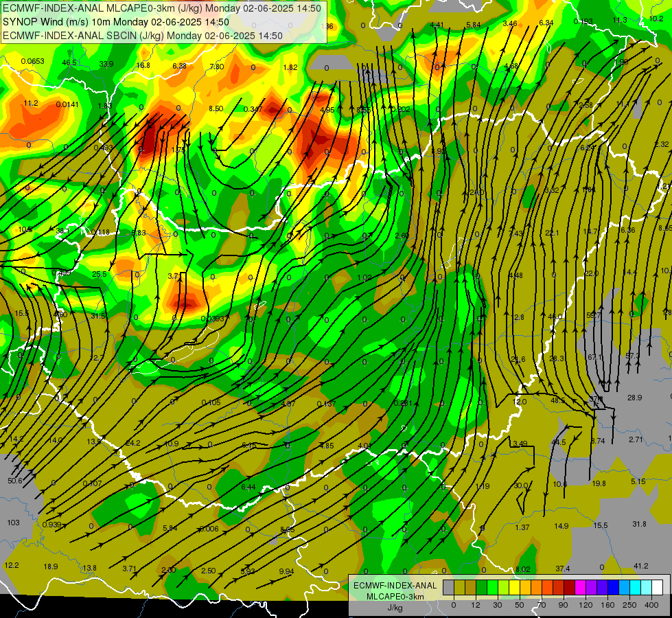
Task: Click the data value '59.7'
Action: pyautogui.click(x=594, y=315)
